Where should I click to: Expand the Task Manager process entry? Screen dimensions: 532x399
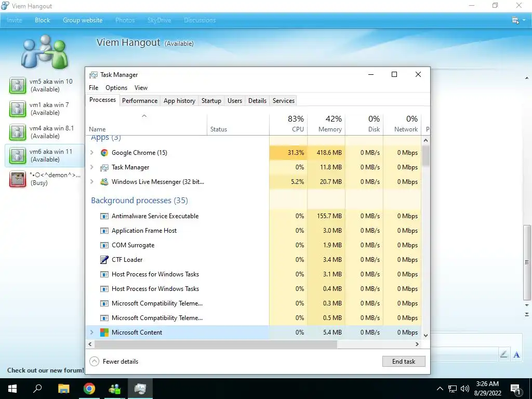[x=91, y=167]
